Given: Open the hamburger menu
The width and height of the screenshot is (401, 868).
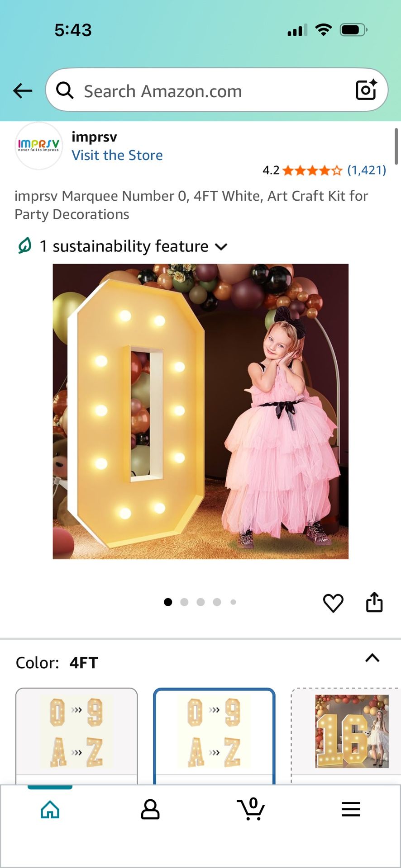Looking at the screenshot, I should click(x=351, y=809).
